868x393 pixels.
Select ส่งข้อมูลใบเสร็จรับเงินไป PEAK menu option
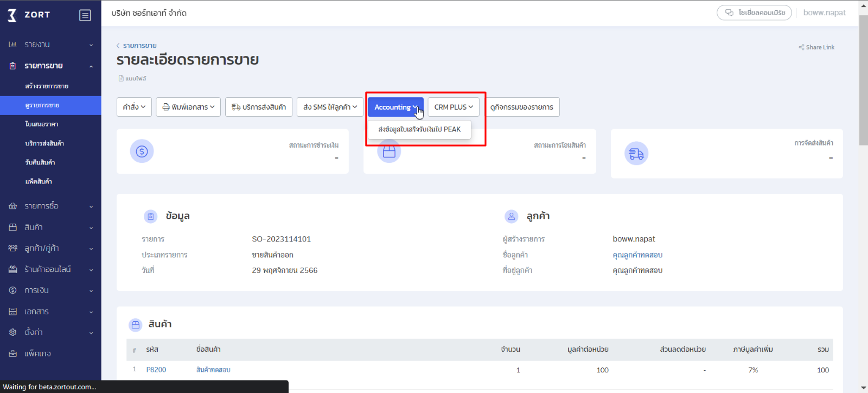coord(419,129)
